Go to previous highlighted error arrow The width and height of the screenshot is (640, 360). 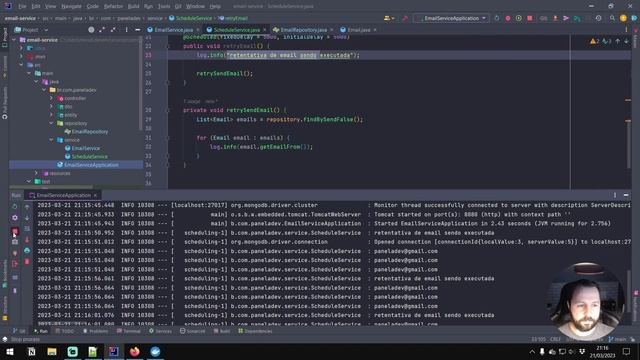tap(618, 41)
